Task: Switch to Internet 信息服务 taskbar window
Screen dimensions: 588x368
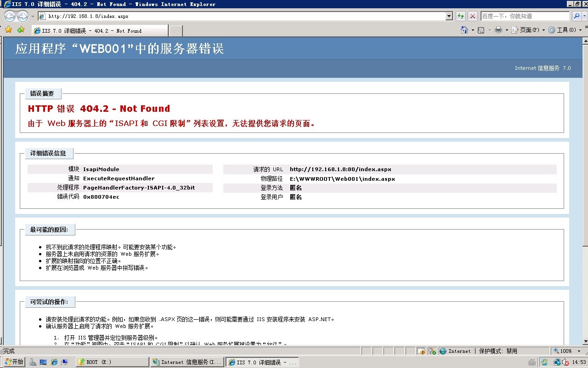Action: [x=187, y=362]
